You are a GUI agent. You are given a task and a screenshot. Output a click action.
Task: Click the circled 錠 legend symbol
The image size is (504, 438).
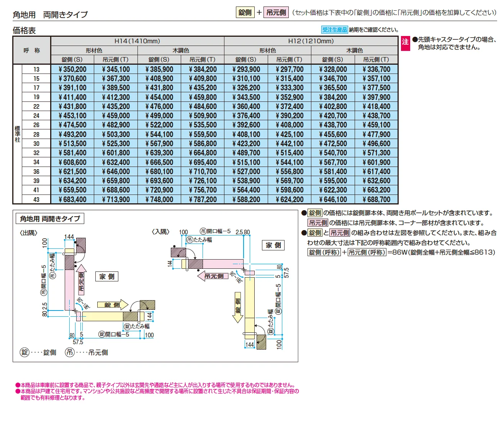coord(25,352)
